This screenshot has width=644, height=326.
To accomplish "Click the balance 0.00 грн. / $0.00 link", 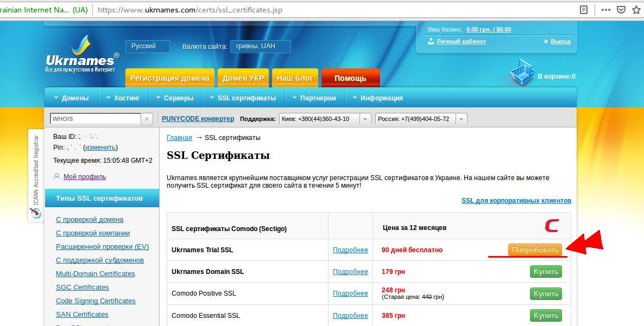I will pos(489,29).
